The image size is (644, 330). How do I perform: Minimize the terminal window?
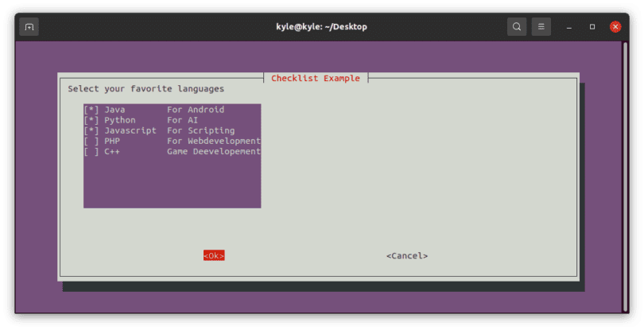pos(568,27)
